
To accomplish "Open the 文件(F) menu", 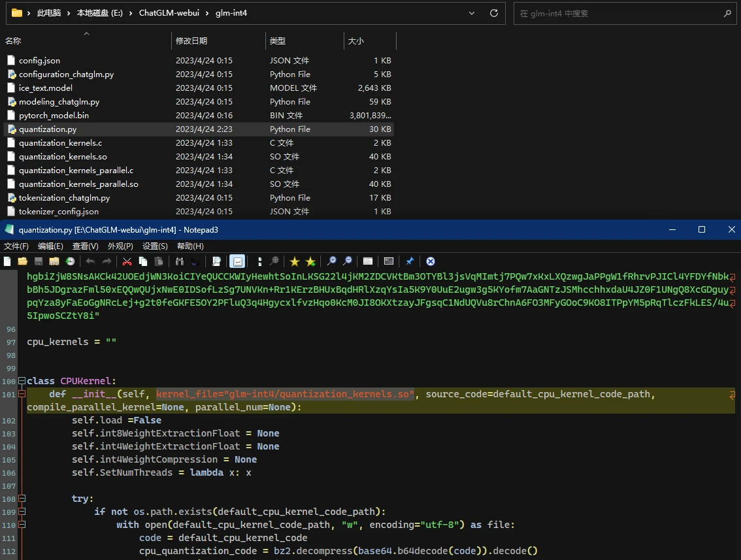I will 16,246.
